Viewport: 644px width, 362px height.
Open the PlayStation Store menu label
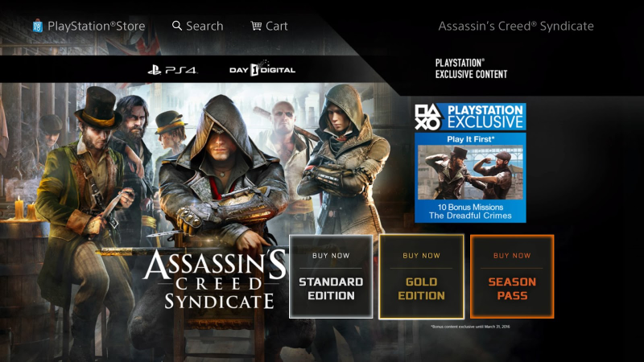97,27
